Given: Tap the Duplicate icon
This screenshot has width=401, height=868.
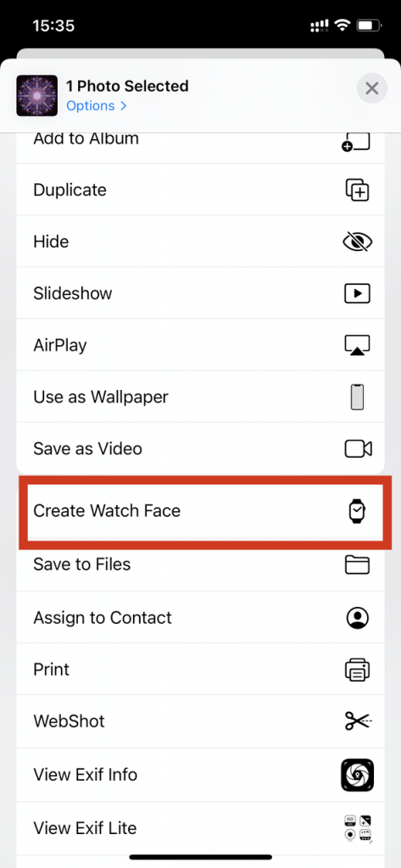Looking at the screenshot, I should click(357, 191).
